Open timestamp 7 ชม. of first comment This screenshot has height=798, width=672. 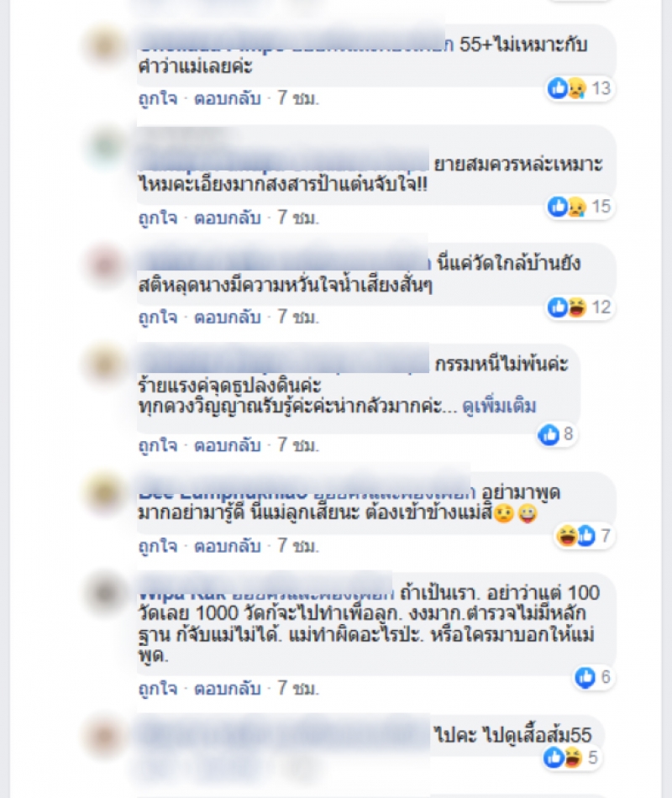[x=298, y=98]
